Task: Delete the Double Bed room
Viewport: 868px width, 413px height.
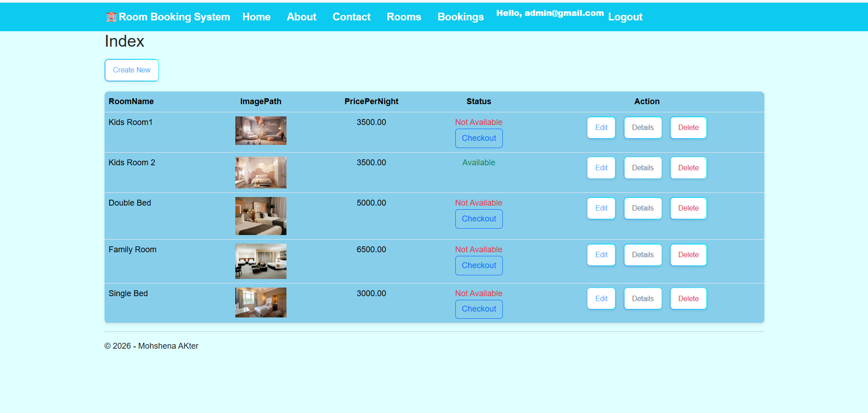Action: tap(688, 208)
